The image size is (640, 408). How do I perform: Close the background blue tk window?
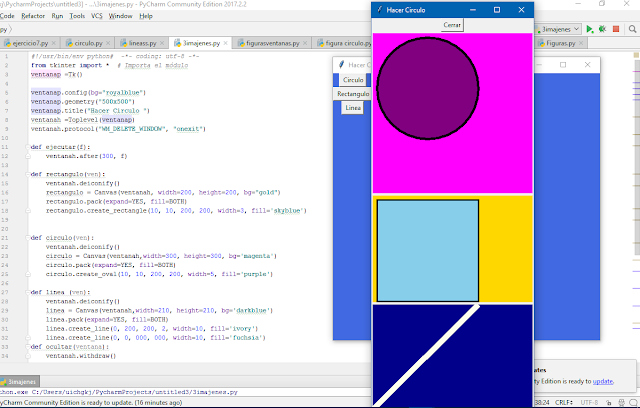tap(587, 65)
